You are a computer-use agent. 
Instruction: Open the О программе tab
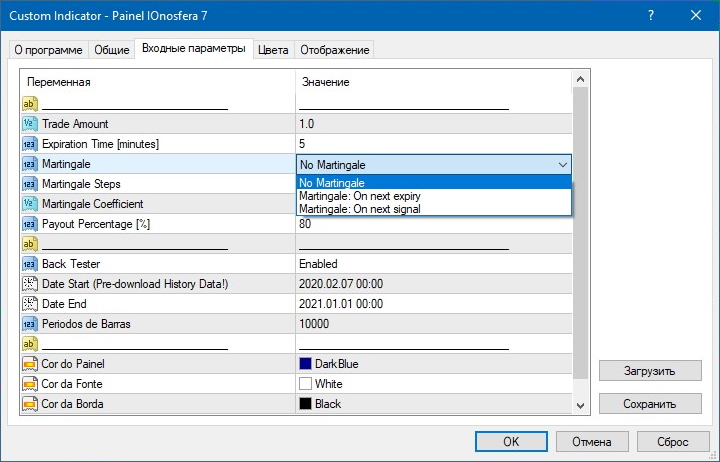pos(48,50)
